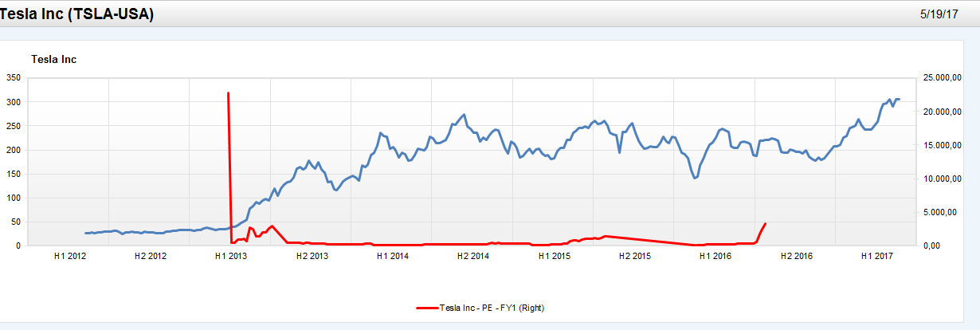
Task: Click x-axis label H2 2016
Action: 796,256
